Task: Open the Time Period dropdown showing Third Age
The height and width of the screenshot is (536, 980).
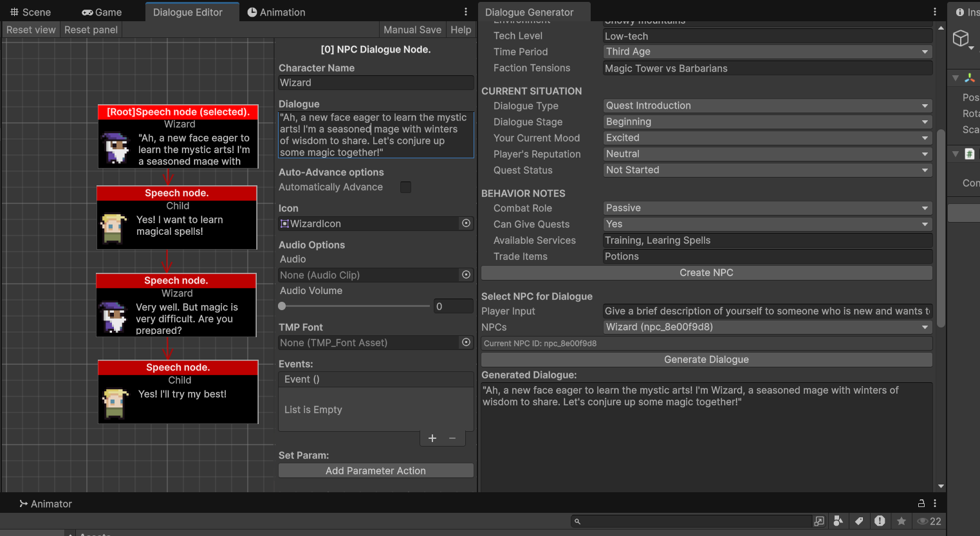Action: point(767,51)
